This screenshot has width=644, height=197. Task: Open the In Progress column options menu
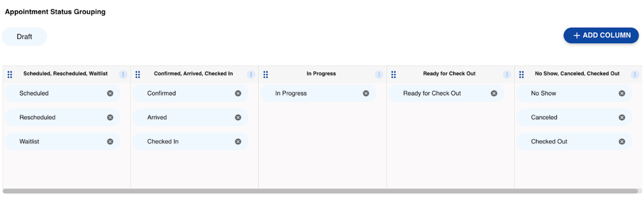379,75
